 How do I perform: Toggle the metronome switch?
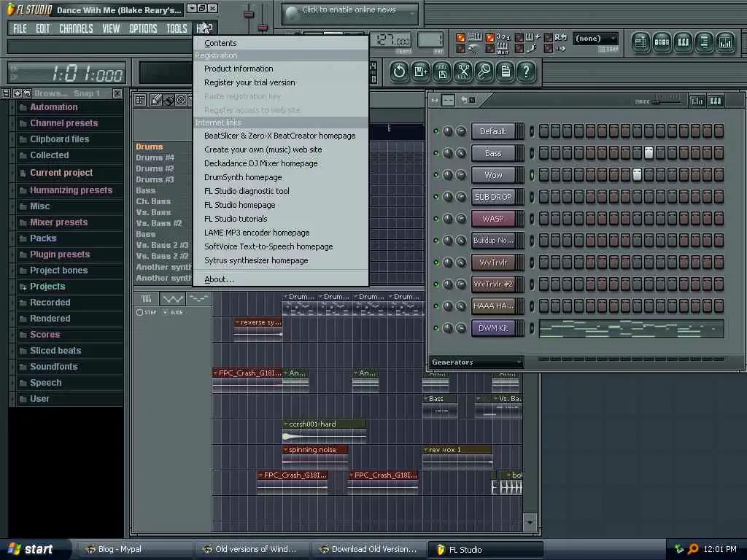461,48
